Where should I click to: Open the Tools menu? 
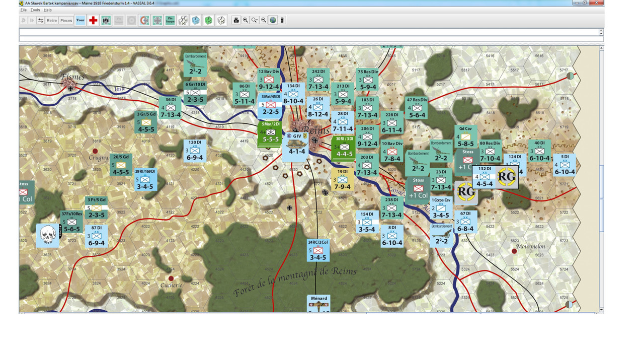35,10
